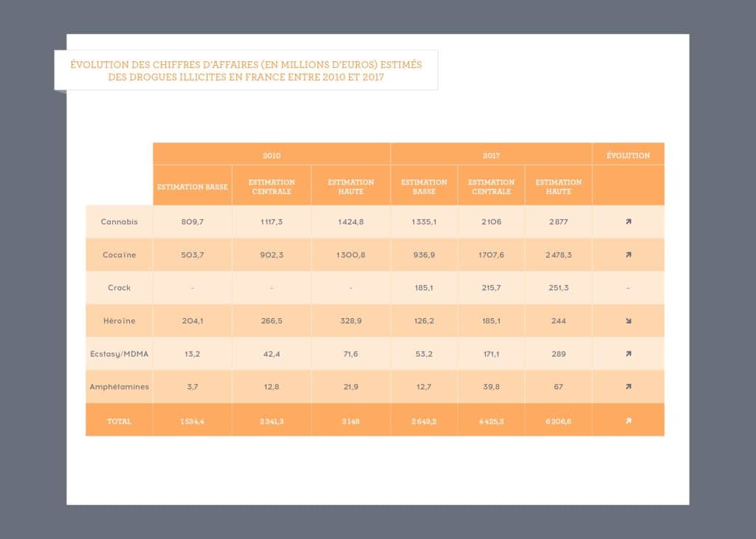The width and height of the screenshot is (756, 539).
Task: Click the Cocaïne 2010 low estimate 503,7
Action: 192,255
